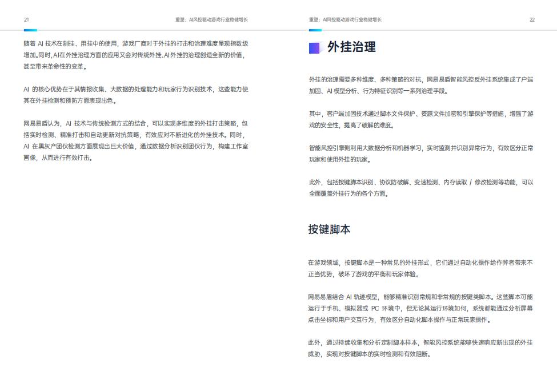Click the left page header title text
This screenshot has width=557, height=392.
click(x=212, y=19)
